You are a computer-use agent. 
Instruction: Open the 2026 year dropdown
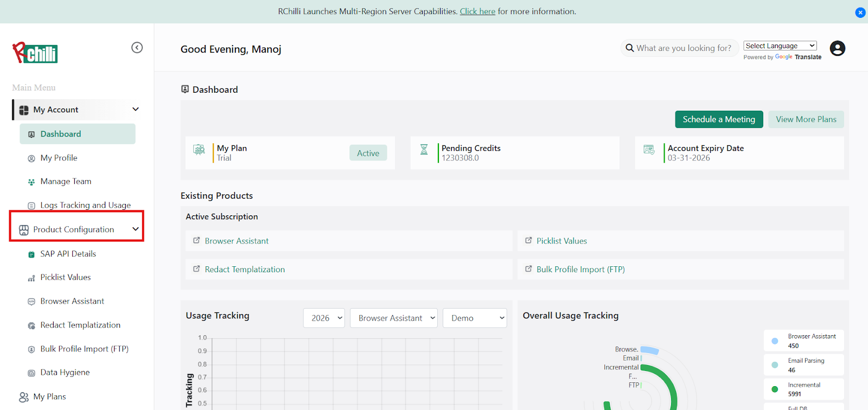click(324, 318)
